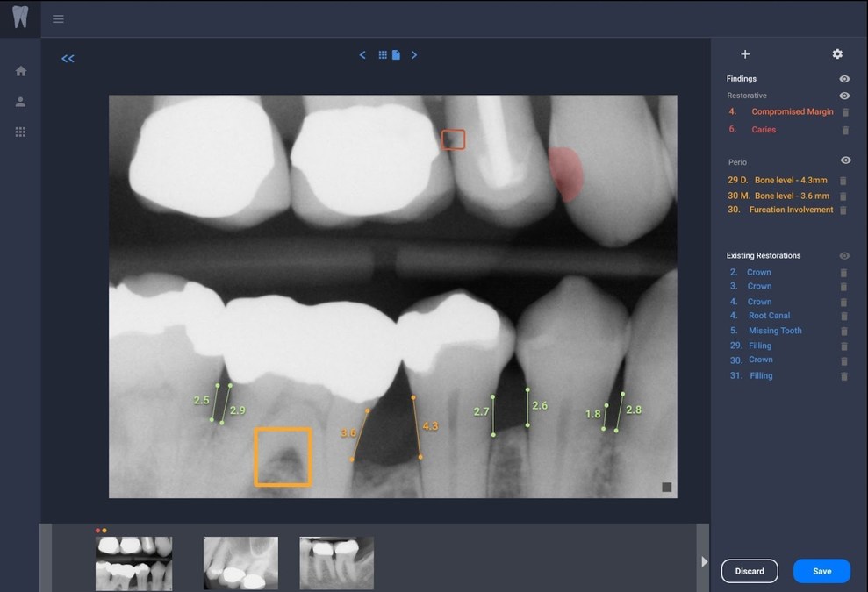868x592 pixels.
Task: Discard the current changes
Action: [x=750, y=571]
